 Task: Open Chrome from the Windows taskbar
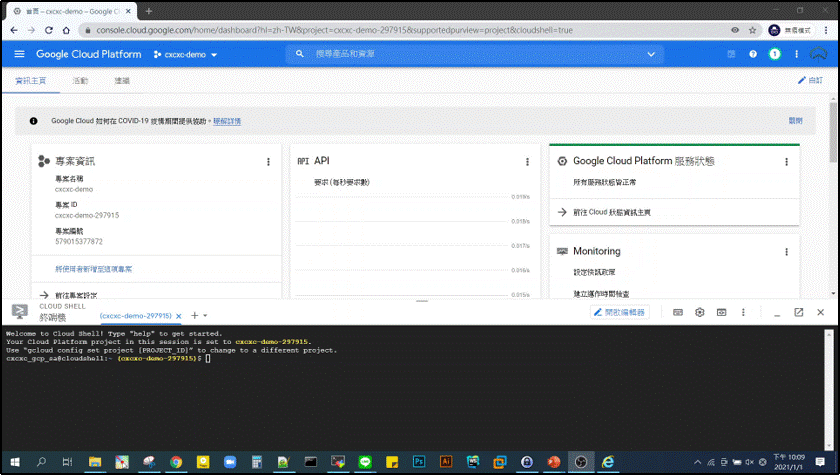(176, 462)
